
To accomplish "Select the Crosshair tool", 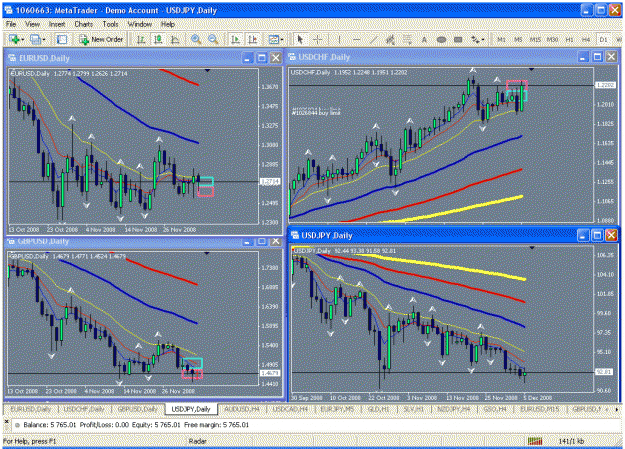I will pos(318,39).
